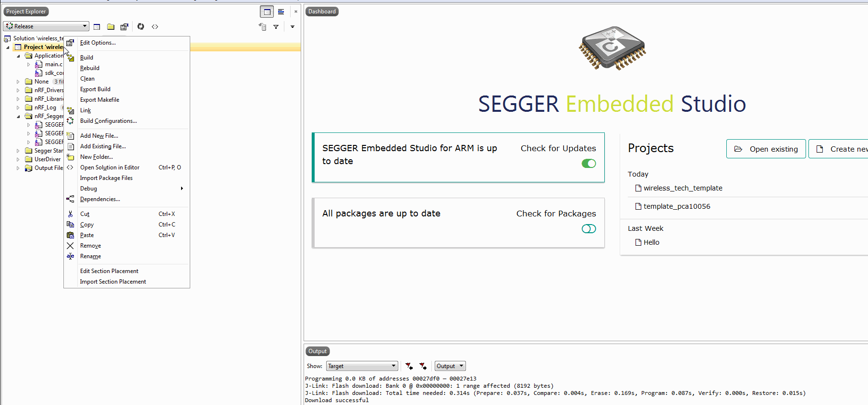Toggle the Check for Updates switch off
This screenshot has height=405, width=868.
tap(589, 164)
